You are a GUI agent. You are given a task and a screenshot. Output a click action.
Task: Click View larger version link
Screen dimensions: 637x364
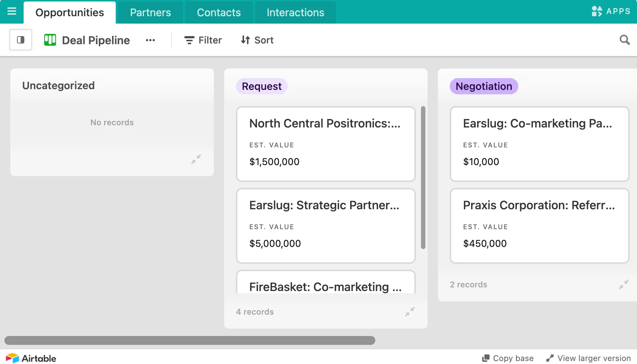588,358
